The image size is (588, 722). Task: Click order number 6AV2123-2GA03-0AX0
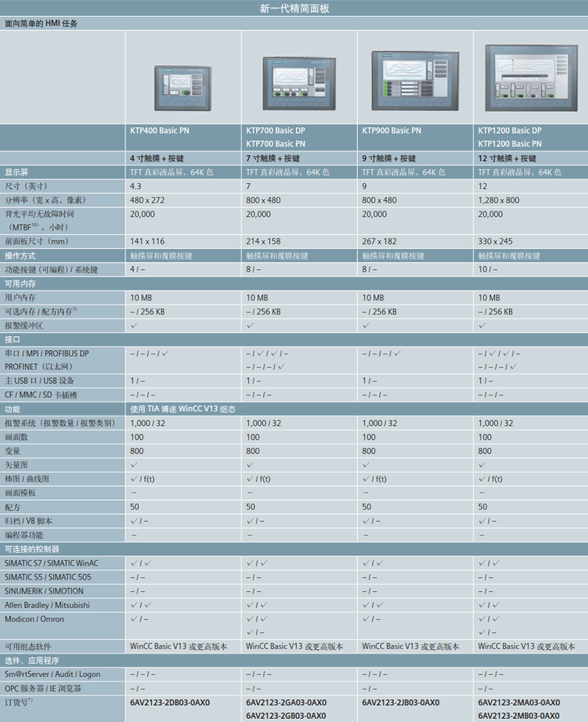[x=286, y=702]
